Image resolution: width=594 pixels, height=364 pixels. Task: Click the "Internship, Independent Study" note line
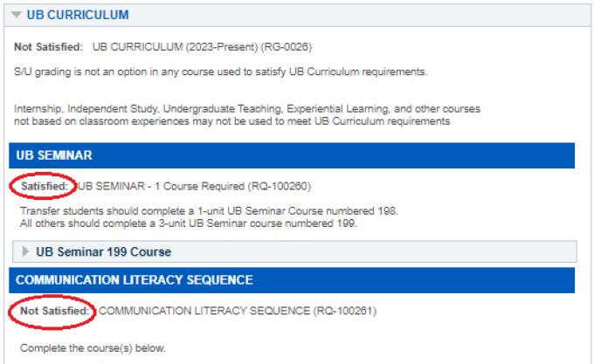(x=246, y=109)
